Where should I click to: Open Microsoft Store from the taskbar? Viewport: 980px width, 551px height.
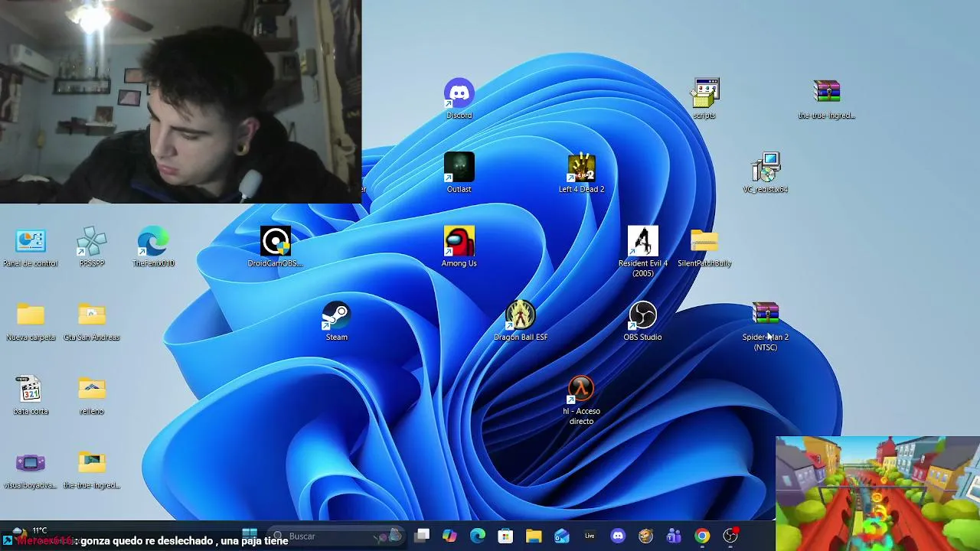tap(505, 536)
